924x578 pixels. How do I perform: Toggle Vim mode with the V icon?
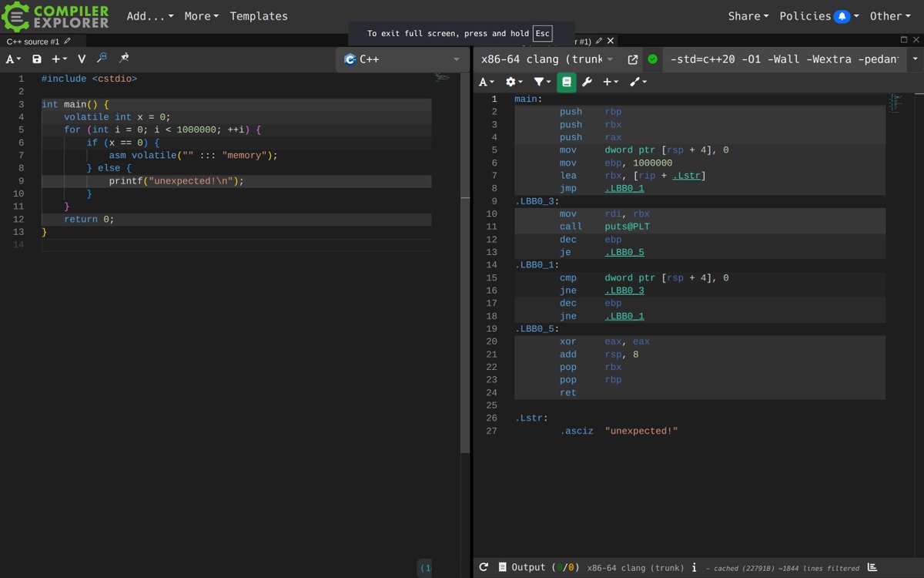pyautogui.click(x=82, y=59)
